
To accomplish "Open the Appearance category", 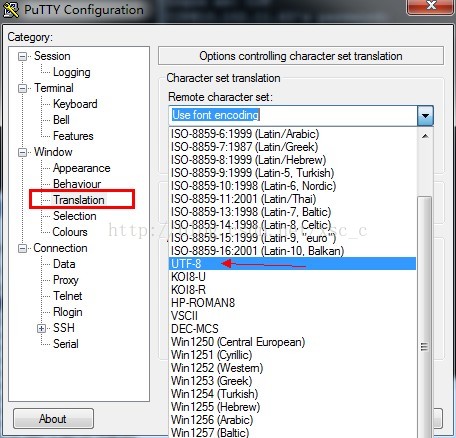I will tap(82, 168).
